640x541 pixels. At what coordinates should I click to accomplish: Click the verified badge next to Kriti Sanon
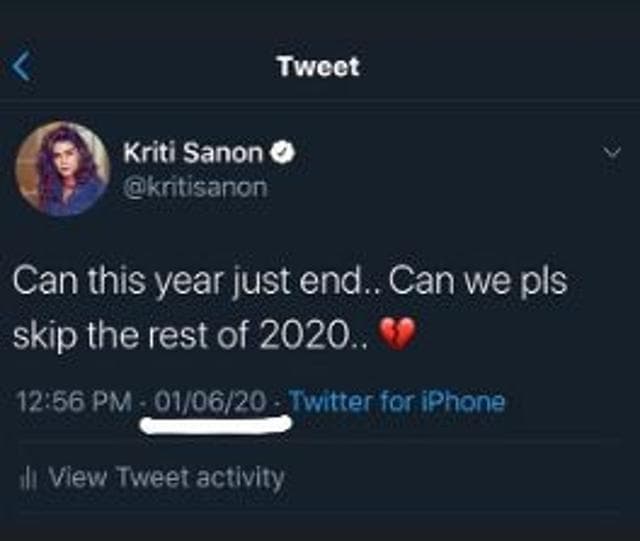(283, 152)
